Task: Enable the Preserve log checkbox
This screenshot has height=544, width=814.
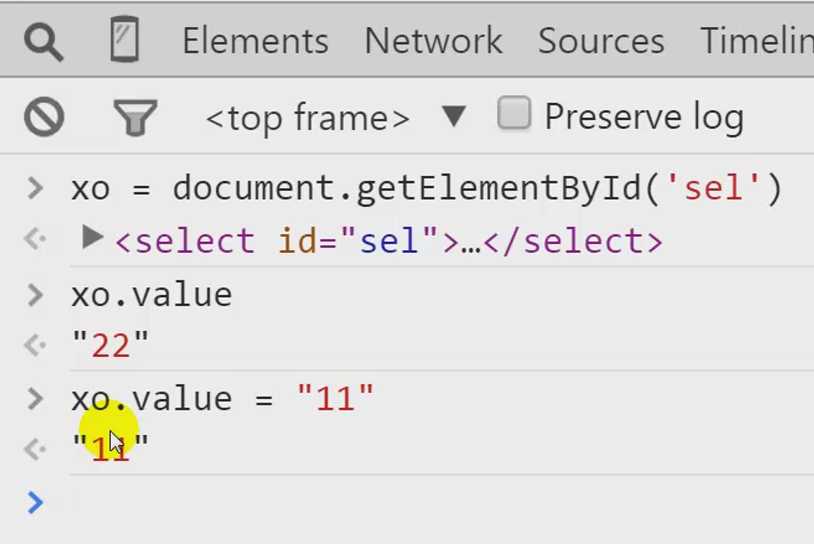Action: click(513, 113)
